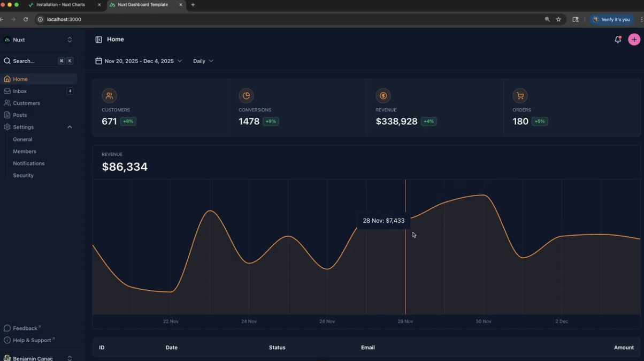
Task: Click the Revenue $338,928 stat card
Action: pos(435,108)
